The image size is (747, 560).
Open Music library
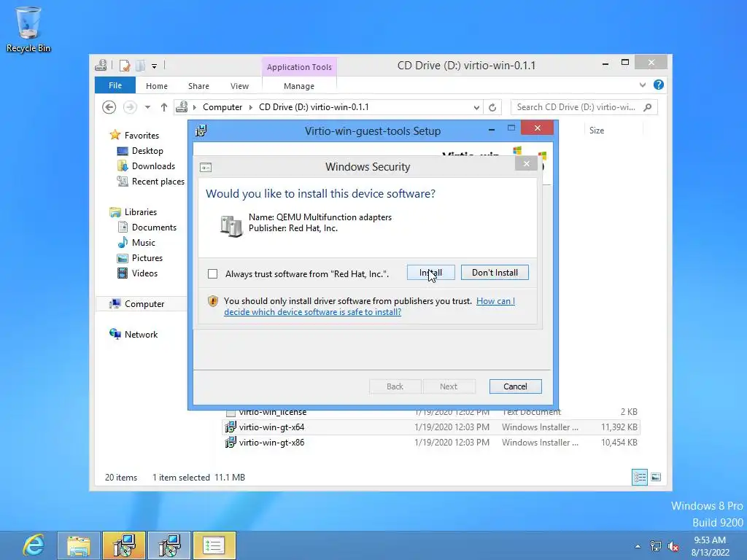click(144, 242)
